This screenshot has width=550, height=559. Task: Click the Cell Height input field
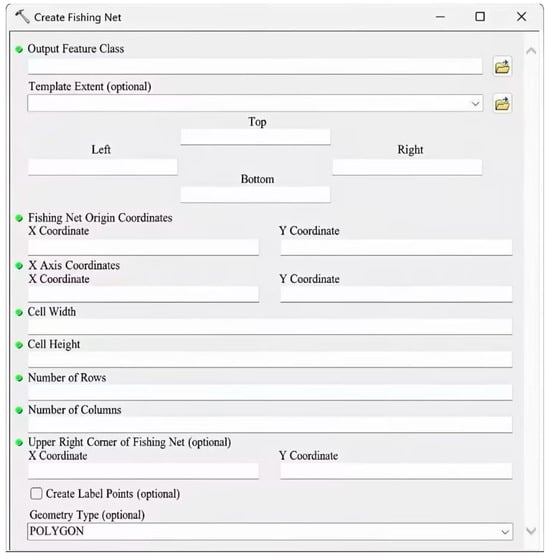point(270,359)
